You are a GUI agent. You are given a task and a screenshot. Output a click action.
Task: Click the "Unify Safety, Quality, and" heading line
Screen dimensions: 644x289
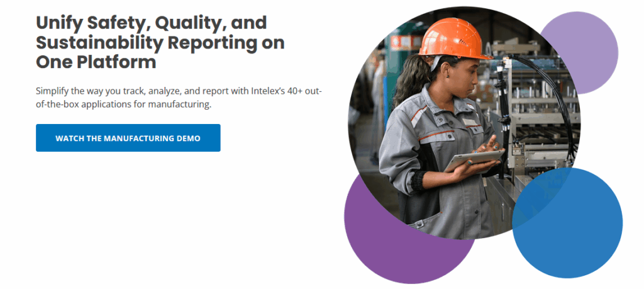click(152, 23)
